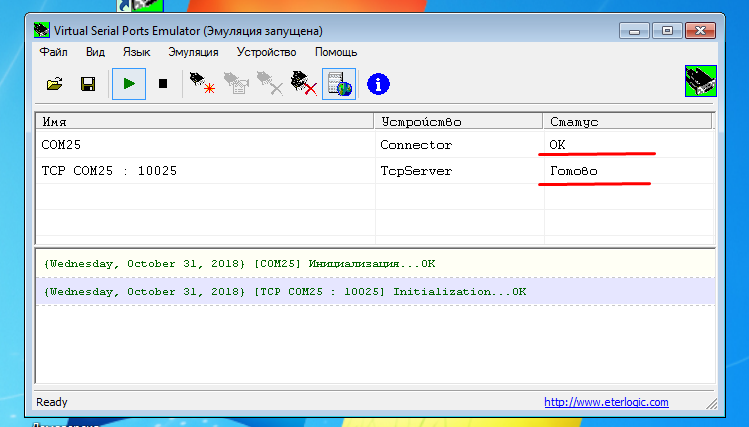Click the TcpServer device cell
749x427 pixels.
coord(416,171)
